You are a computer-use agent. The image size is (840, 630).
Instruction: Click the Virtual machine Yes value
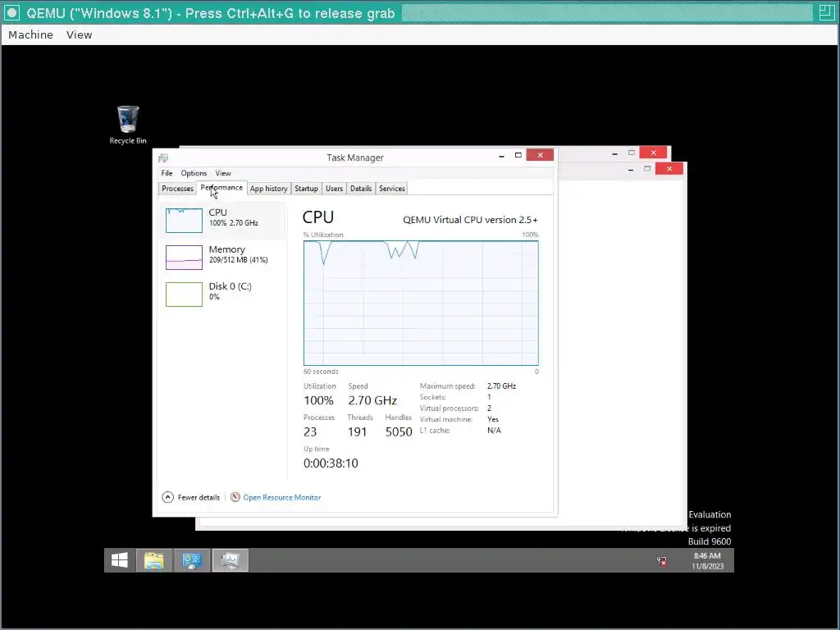pos(493,419)
